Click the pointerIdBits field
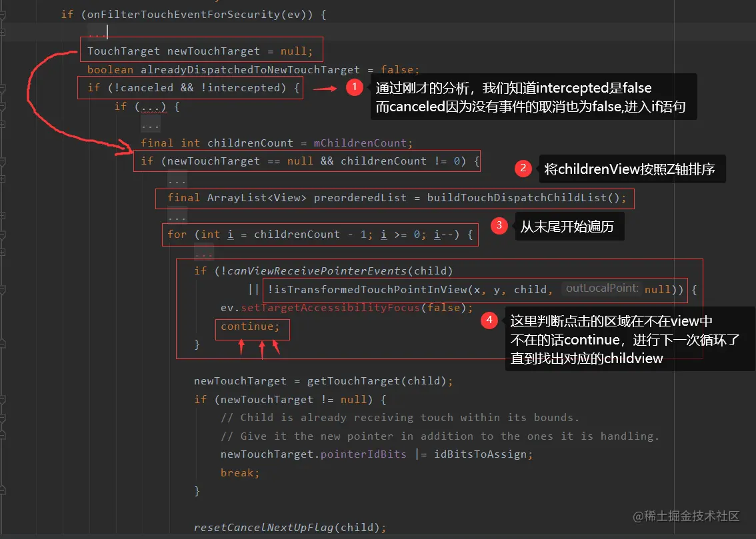 click(363, 454)
